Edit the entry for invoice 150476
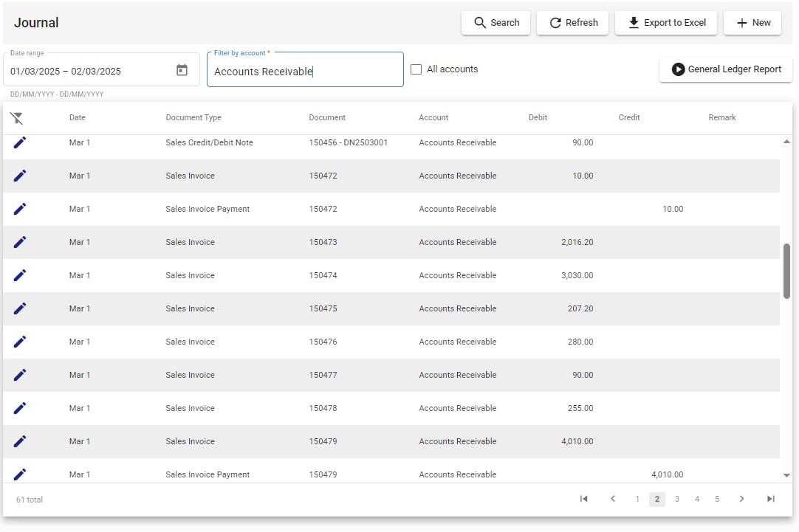Viewport: 799px width, 532px height. pos(19,342)
